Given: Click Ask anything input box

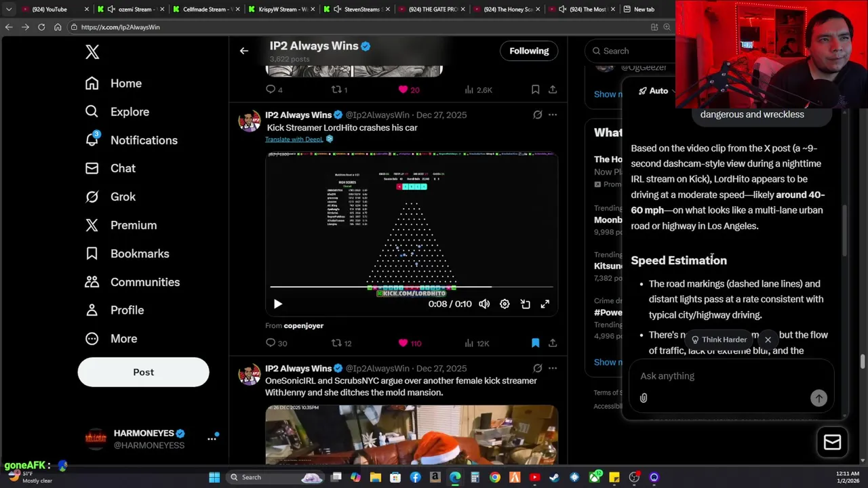Looking at the screenshot, I should 731,376.
